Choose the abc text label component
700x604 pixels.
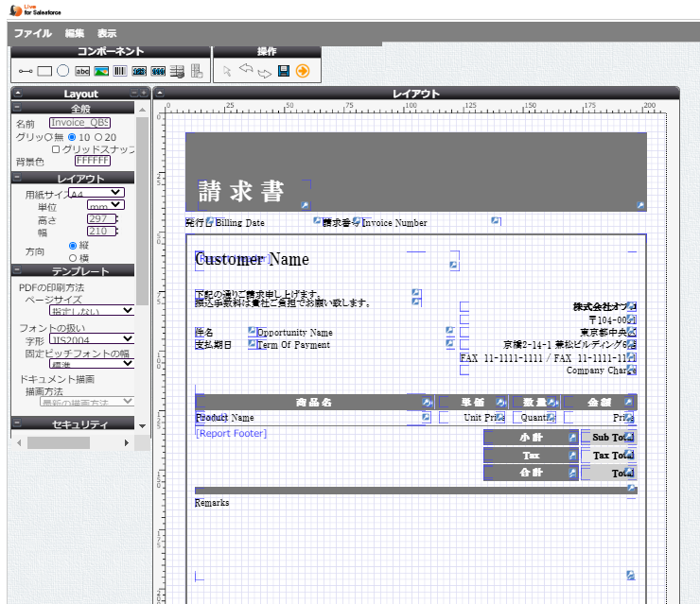pos(82,71)
